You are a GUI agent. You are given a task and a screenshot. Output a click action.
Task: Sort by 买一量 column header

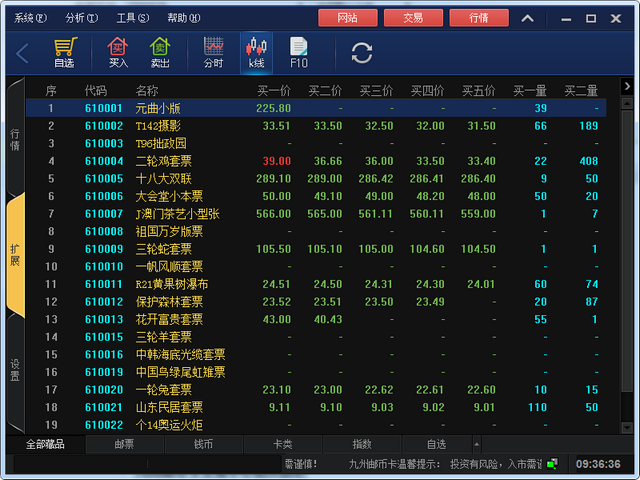pyautogui.click(x=530, y=91)
